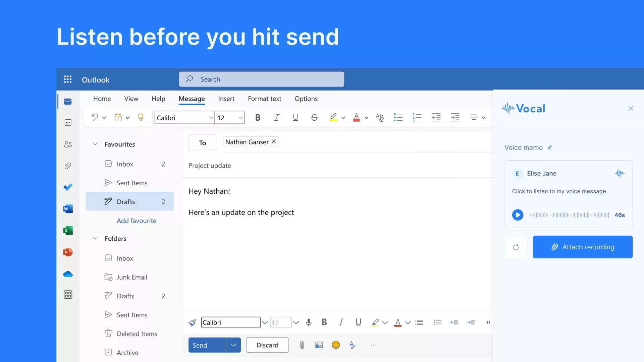Image resolution: width=644 pixels, height=362 pixels.
Task: Seek within the voice memo waveform
Action: 569,215
